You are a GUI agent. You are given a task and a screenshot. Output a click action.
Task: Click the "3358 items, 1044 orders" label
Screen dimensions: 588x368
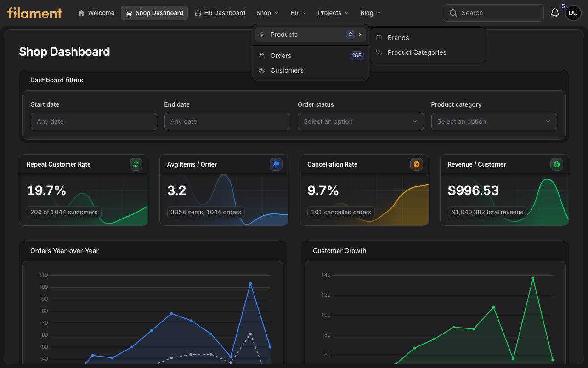[x=206, y=212]
